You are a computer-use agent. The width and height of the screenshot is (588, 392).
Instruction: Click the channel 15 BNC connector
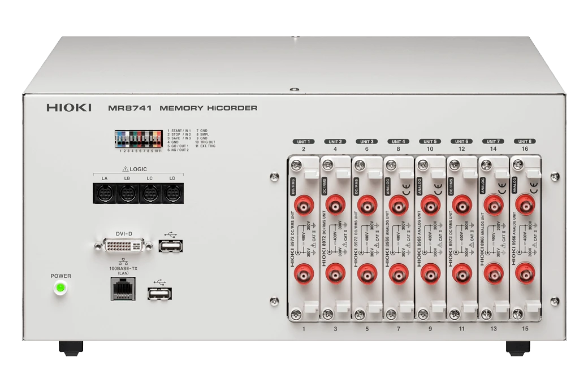coord(525,275)
